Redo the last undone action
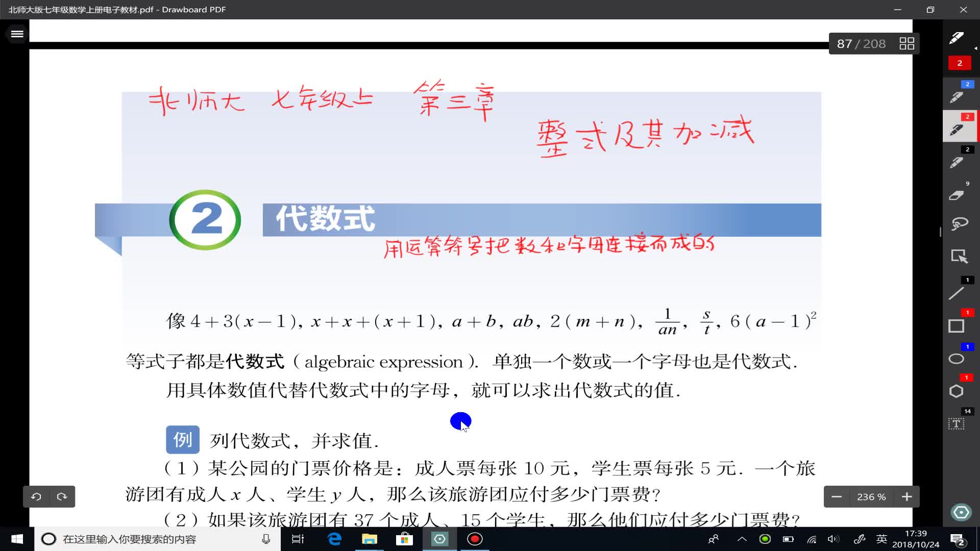This screenshot has height=551, width=980. tap(62, 496)
